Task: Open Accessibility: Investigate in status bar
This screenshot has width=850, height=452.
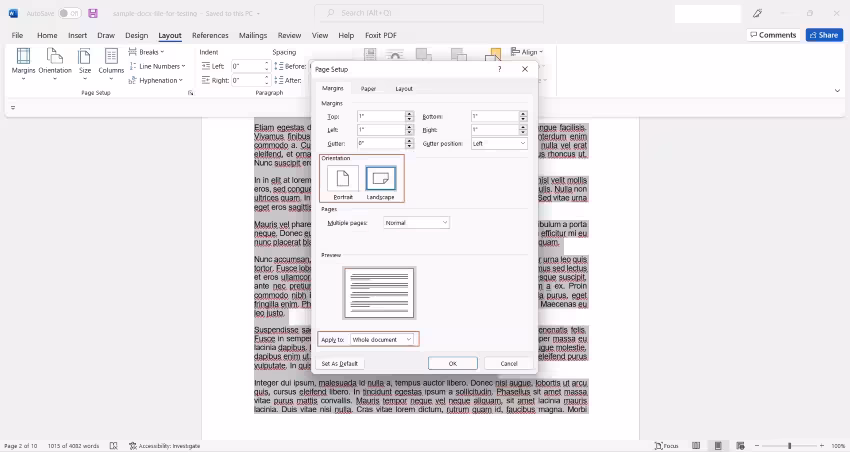Action: [165, 445]
